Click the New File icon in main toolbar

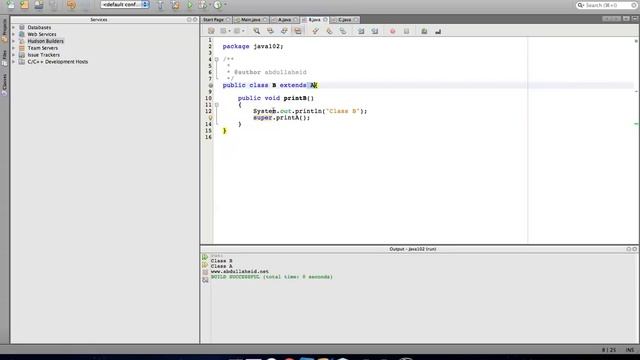pos(10,4)
